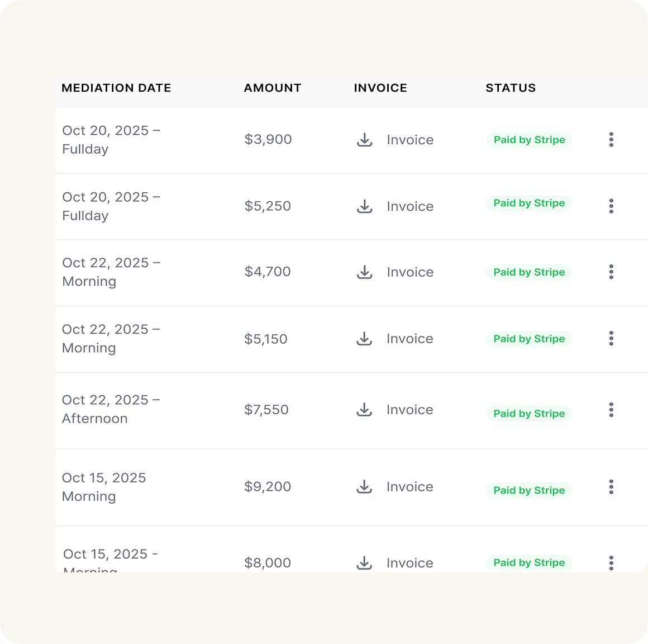The image size is (648, 644).
Task: Open more options for $4,700 row
Action: (611, 272)
